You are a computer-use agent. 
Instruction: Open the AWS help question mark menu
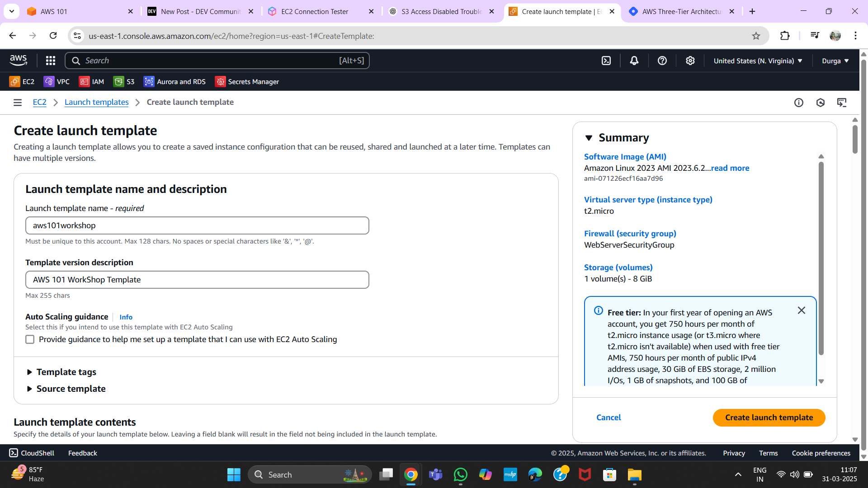pyautogui.click(x=662, y=61)
